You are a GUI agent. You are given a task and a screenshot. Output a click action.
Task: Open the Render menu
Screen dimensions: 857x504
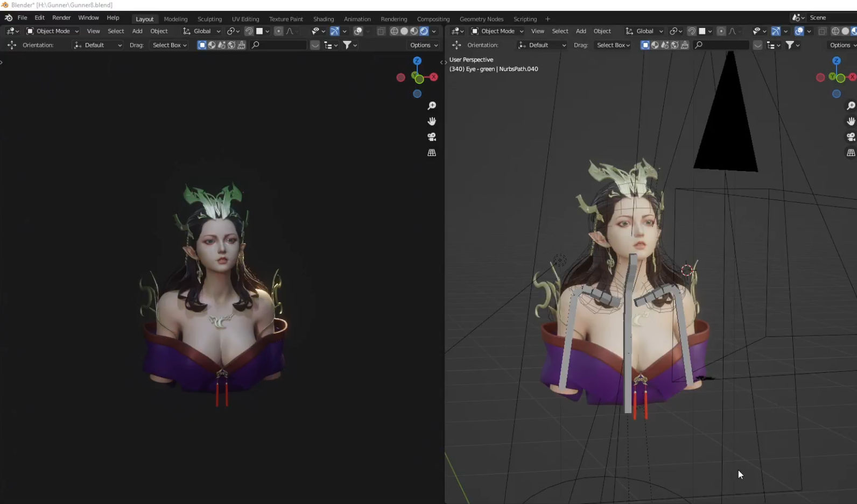point(61,18)
